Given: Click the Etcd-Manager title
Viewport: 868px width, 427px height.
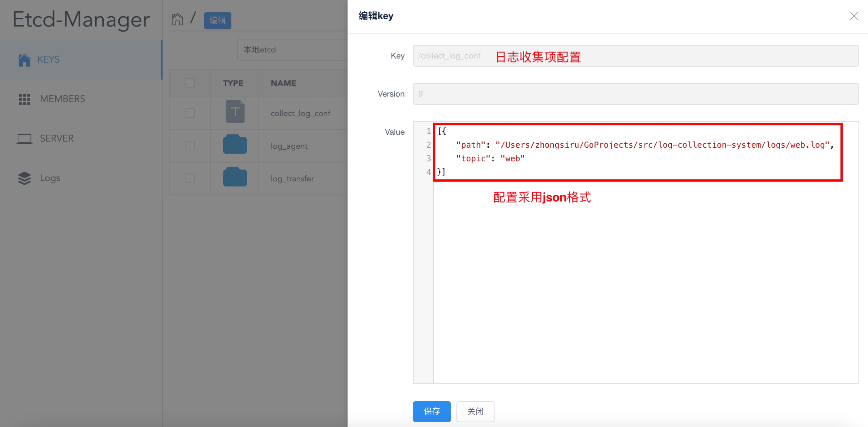Looking at the screenshot, I should coord(81,19).
